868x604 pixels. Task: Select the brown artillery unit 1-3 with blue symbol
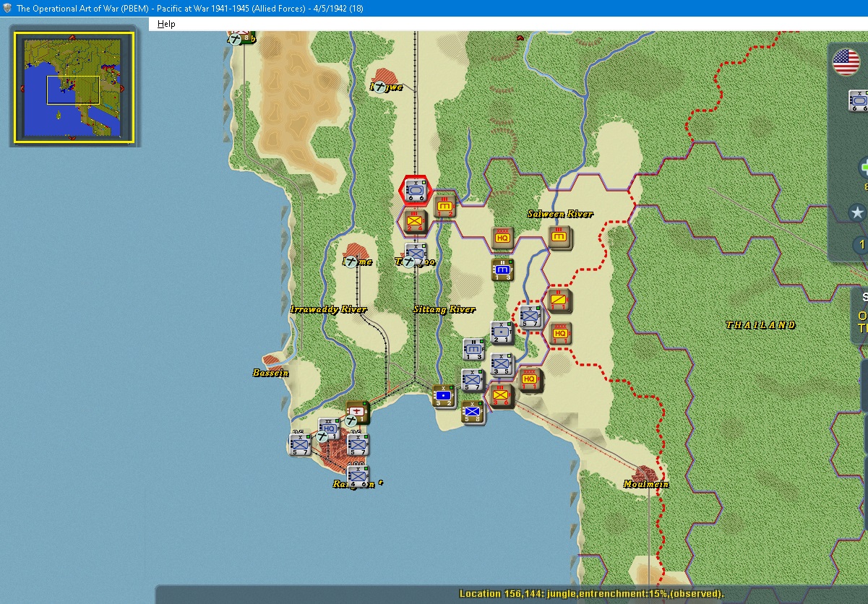click(503, 269)
